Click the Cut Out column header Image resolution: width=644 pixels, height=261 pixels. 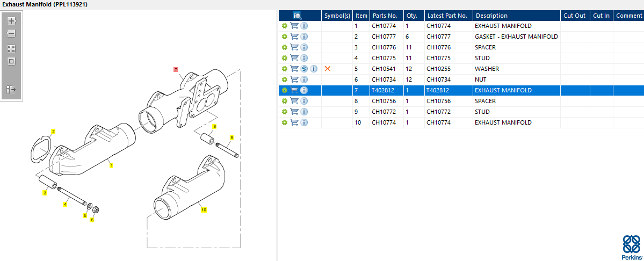tap(575, 16)
